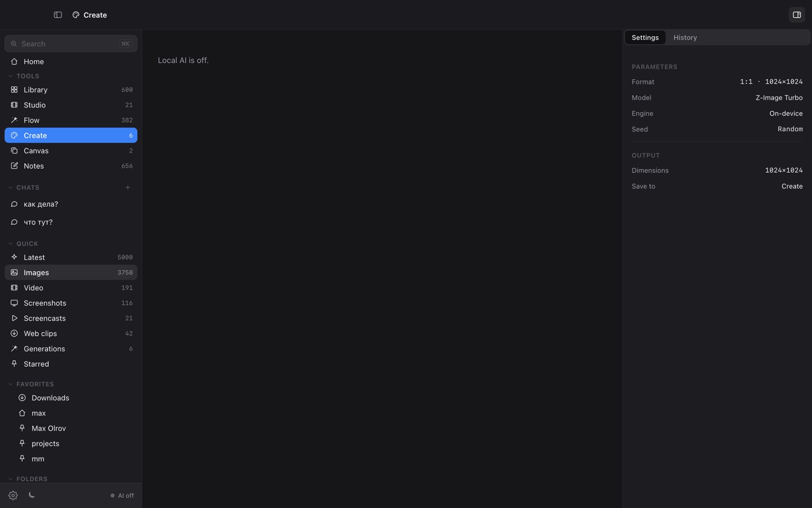This screenshot has width=812, height=508.
Task: Collapse the QUICK section
Action: (x=23, y=243)
